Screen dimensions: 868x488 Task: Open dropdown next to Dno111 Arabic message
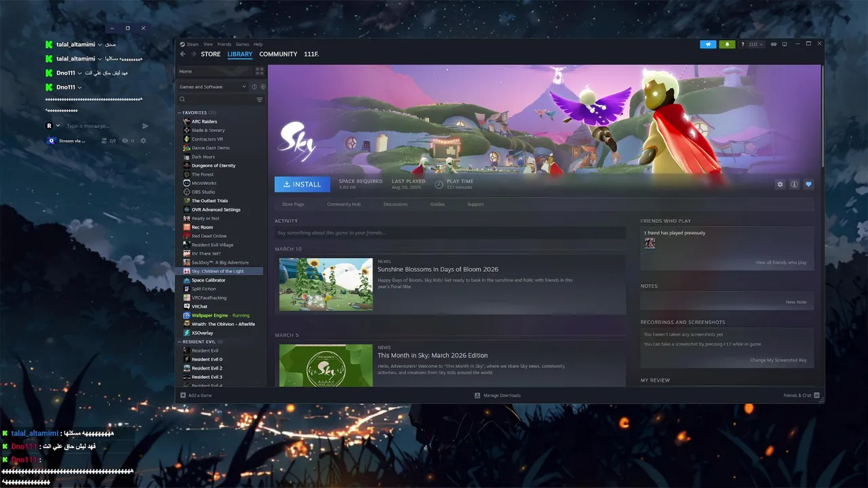coord(79,73)
